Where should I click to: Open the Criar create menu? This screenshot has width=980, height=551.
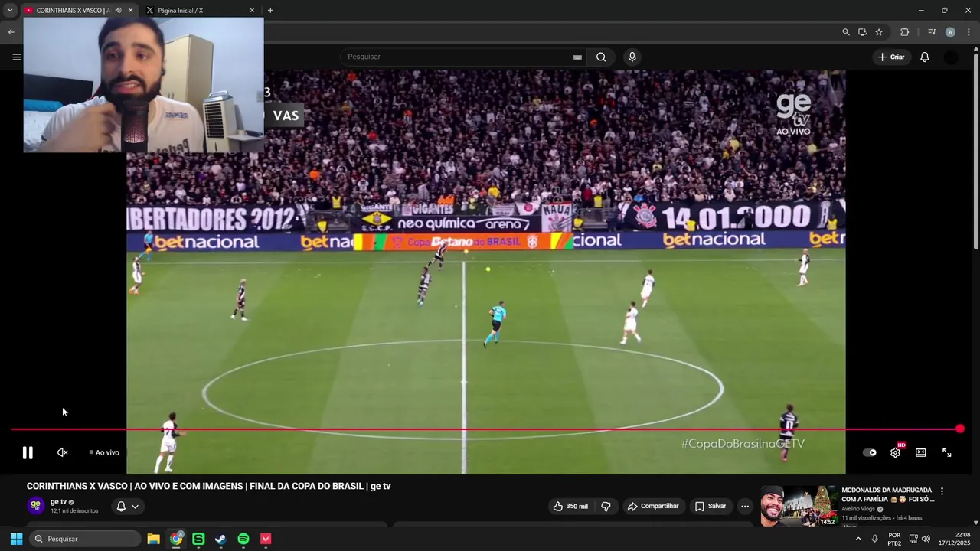click(891, 57)
